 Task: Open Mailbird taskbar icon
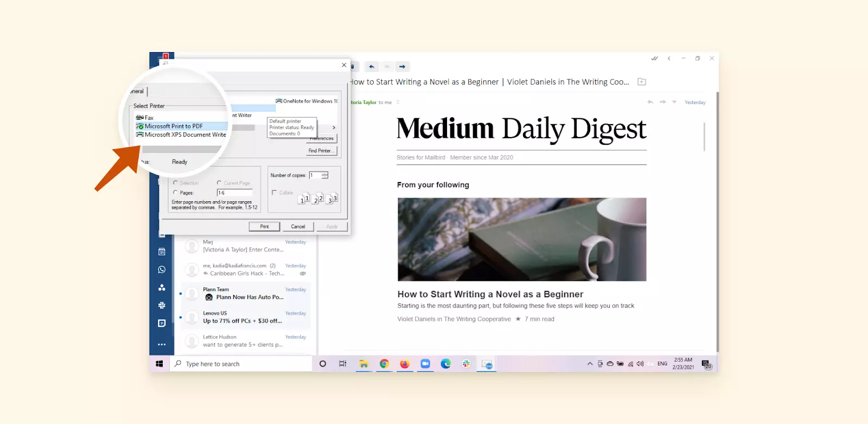pyautogui.click(x=487, y=364)
